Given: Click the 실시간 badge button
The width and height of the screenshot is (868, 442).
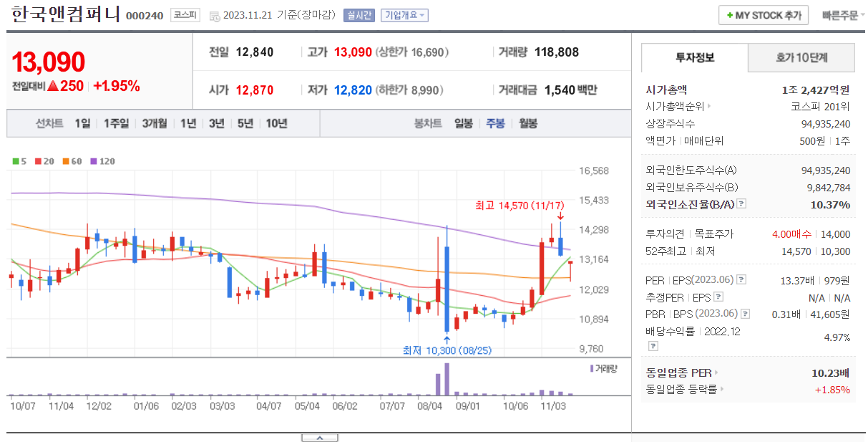Looking at the screenshot, I should coord(359,15).
